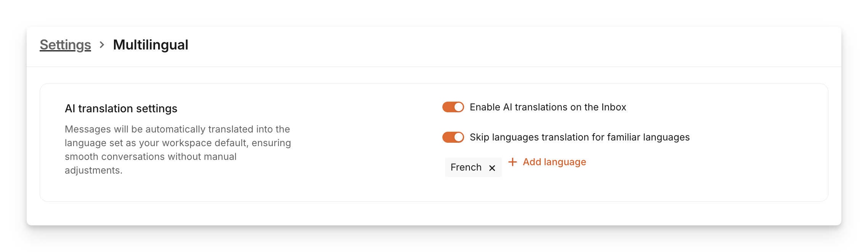Click the 'Enable AI translations on the Inbox' label

(x=548, y=107)
